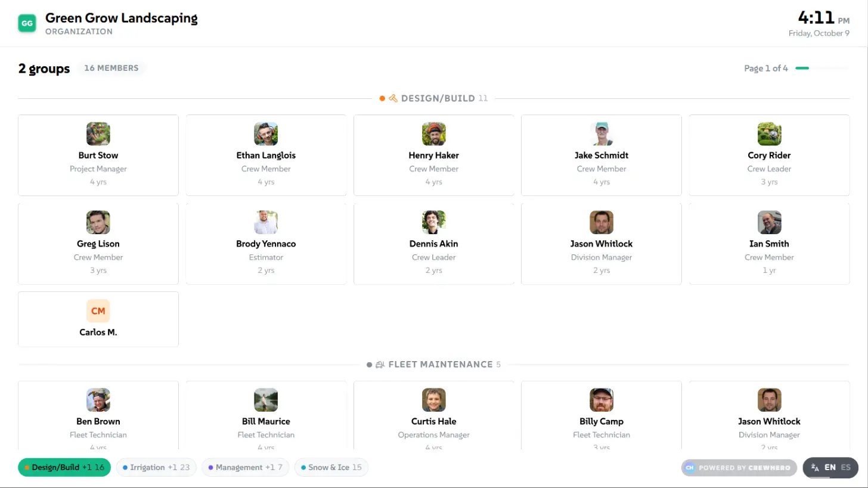Click the translate icon in language switcher
The height and width of the screenshot is (488, 868).
pyautogui.click(x=815, y=468)
